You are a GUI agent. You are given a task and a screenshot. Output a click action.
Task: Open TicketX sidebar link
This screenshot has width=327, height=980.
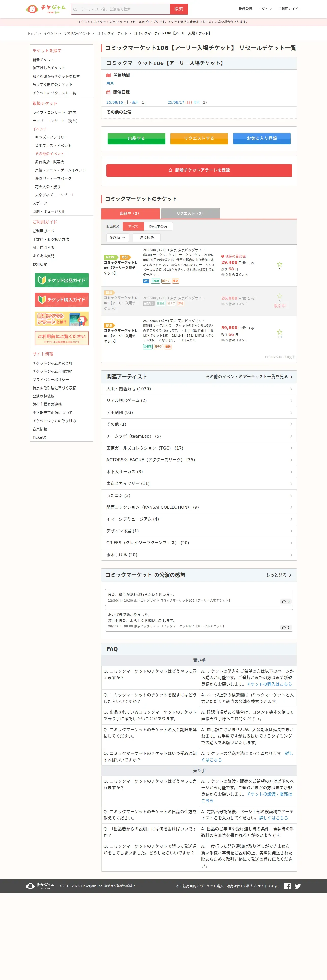tap(39, 438)
